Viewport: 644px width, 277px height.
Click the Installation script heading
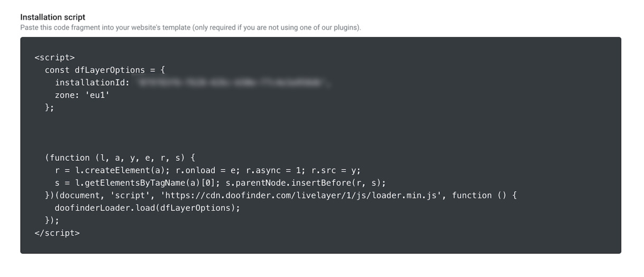[x=53, y=17]
